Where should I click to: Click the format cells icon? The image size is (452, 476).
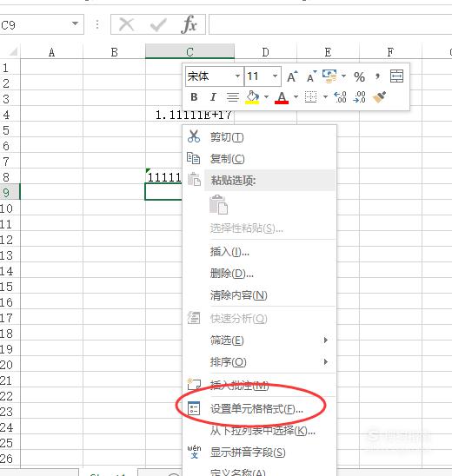pos(194,408)
